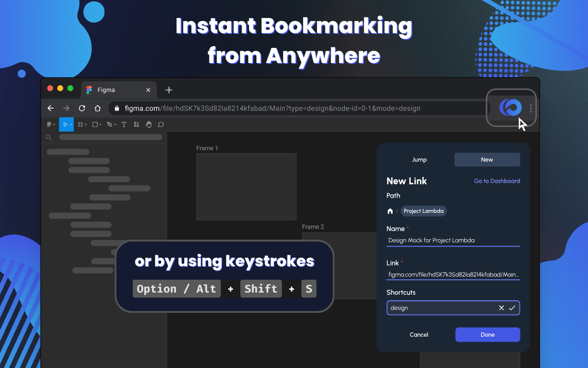Click the Project Lambda path chip

coord(424,211)
